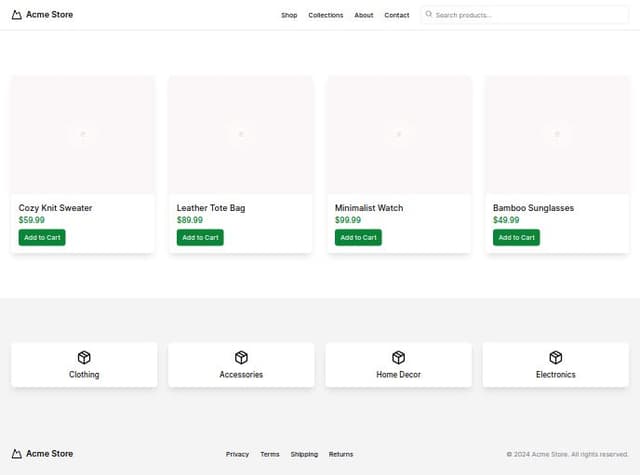640x475 pixels.
Task: Click the Clothing category label
Action: [84, 375]
